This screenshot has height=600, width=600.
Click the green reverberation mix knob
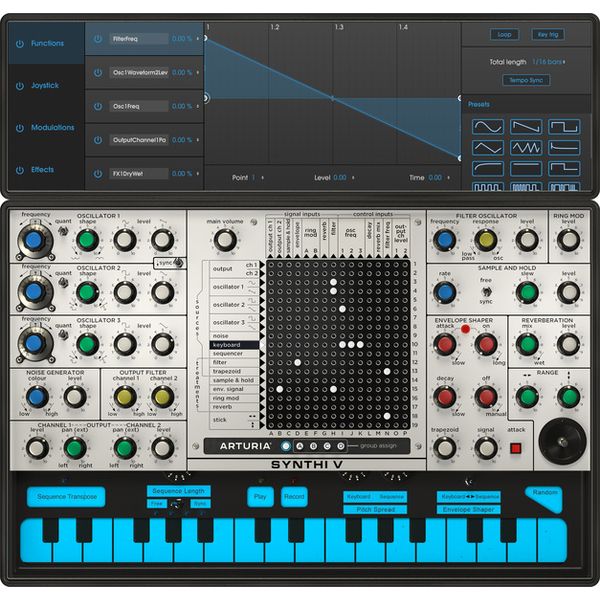[527, 344]
